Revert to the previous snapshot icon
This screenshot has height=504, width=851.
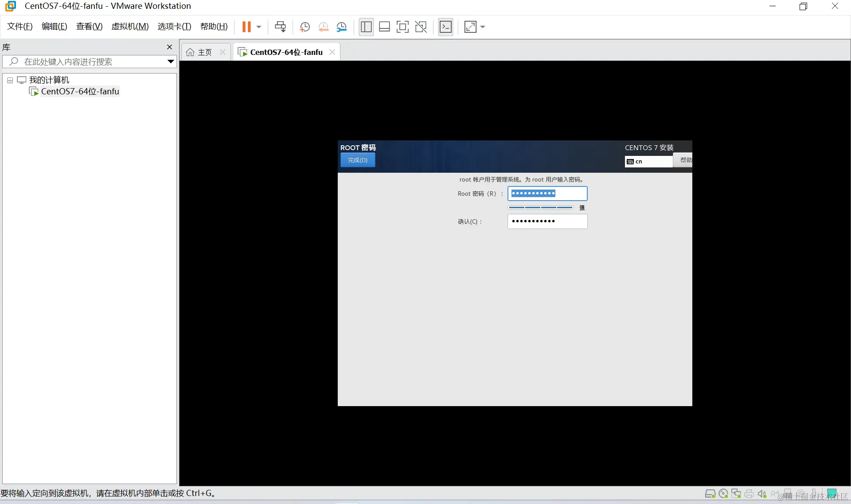[323, 27]
